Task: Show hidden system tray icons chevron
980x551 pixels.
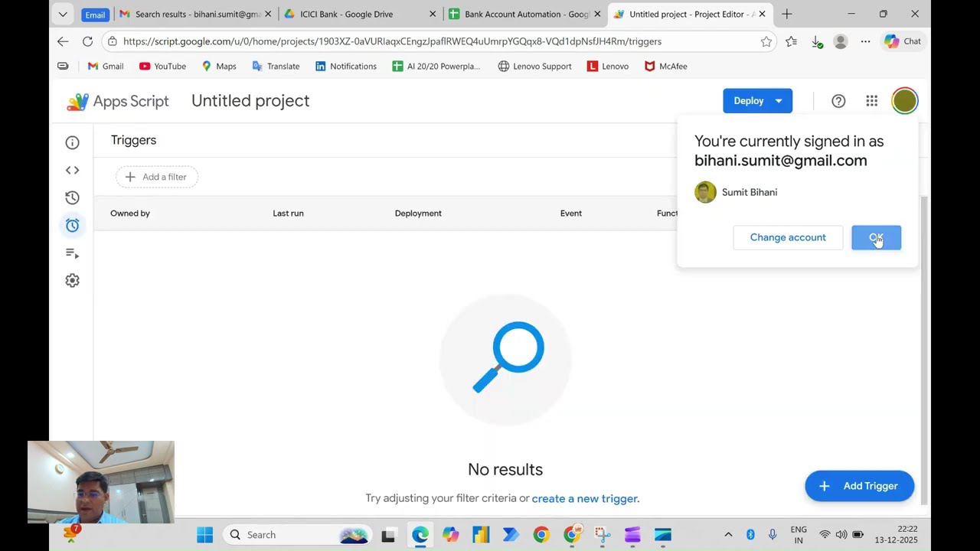Action: (728, 535)
